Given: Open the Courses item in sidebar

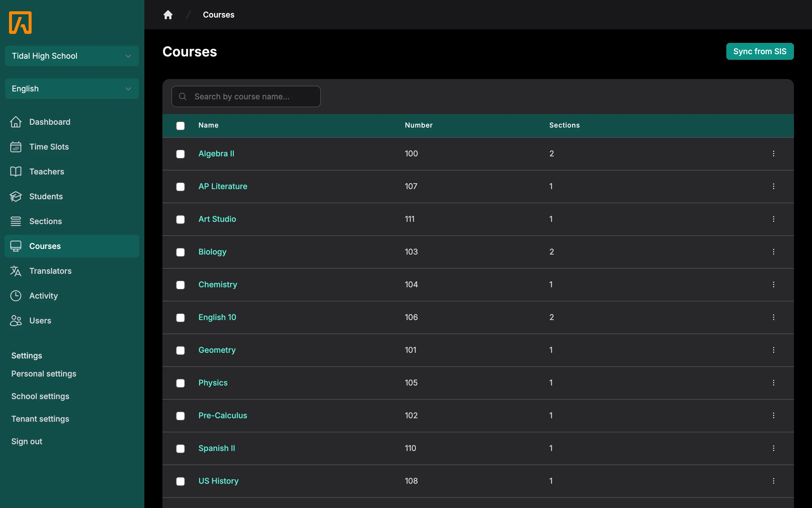Looking at the screenshot, I should pyautogui.click(x=72, y=246).
